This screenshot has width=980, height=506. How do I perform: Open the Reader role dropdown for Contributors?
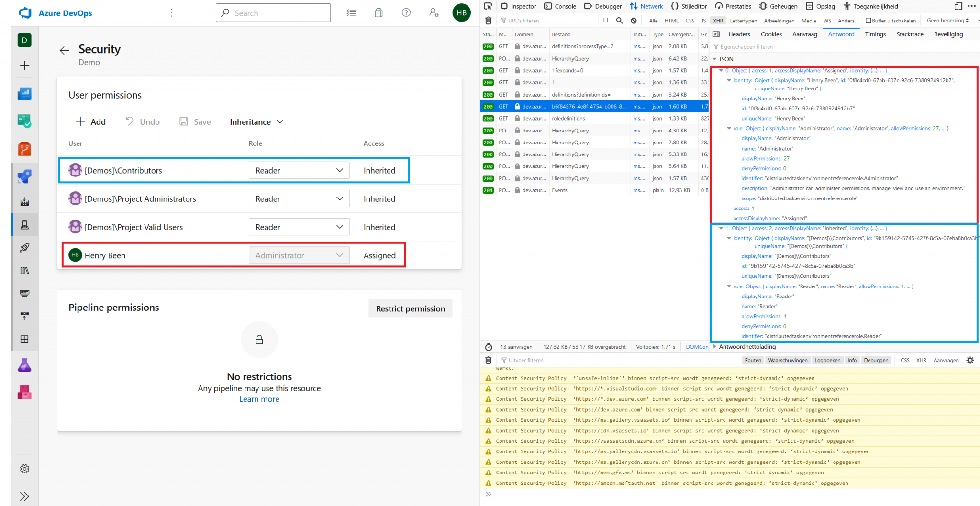point(299,170)
